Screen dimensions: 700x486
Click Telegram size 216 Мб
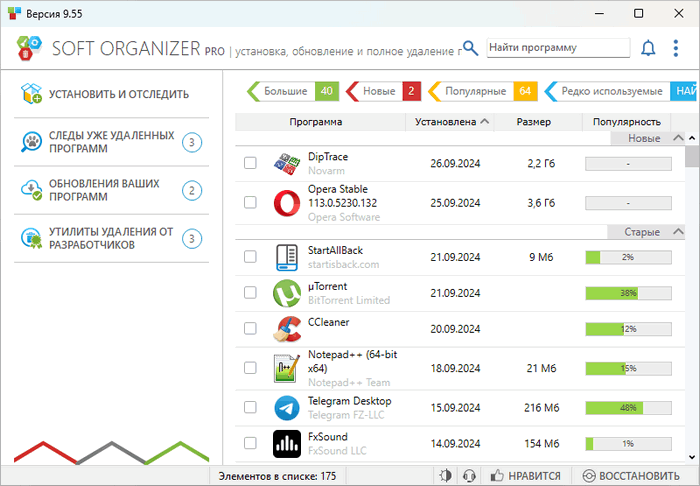coord(541,408)
